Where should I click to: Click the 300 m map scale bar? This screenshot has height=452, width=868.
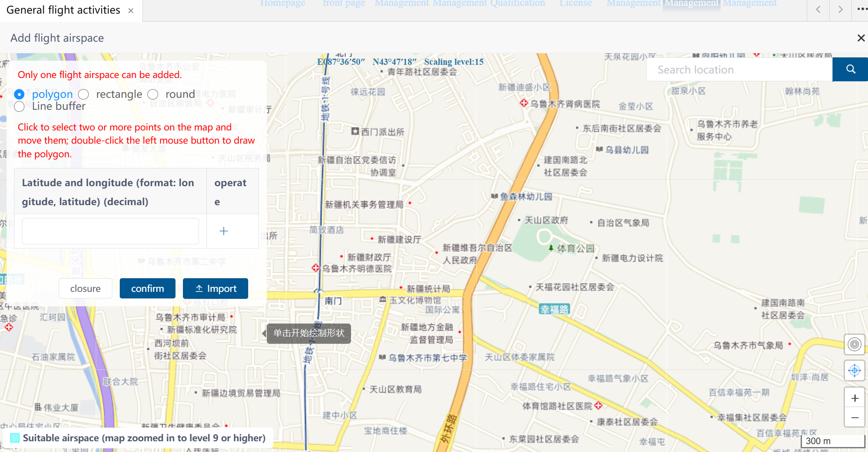833,441
